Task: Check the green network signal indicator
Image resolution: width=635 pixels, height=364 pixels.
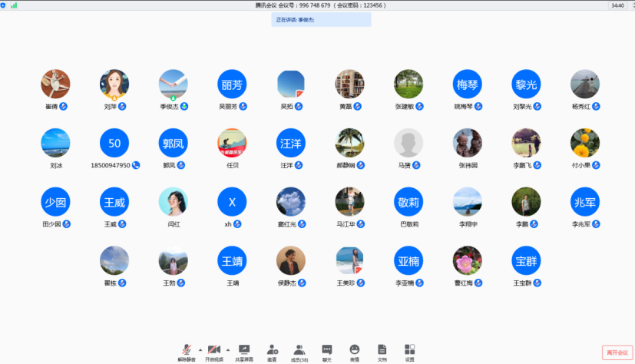Action: click(x=14, y=5)
